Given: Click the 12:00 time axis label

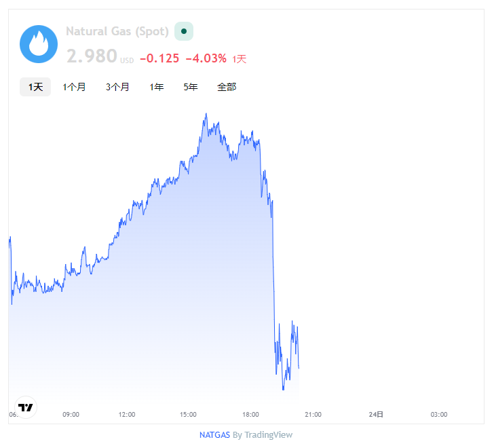Looking at the screenshot, I should click(126, 414).
